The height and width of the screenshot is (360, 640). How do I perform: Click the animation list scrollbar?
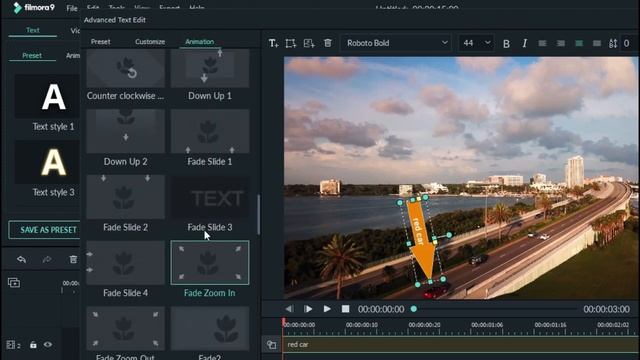(258, 215)
